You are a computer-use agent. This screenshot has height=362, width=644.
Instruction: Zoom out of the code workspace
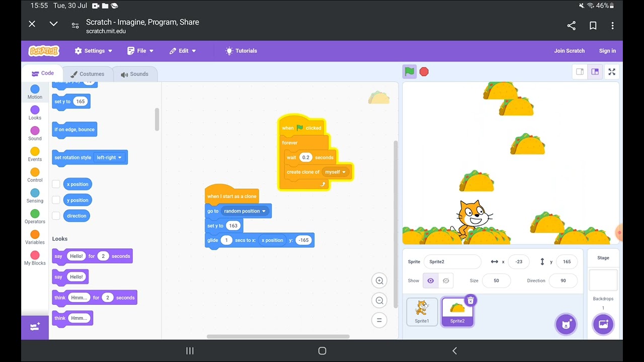coord(380,300)
